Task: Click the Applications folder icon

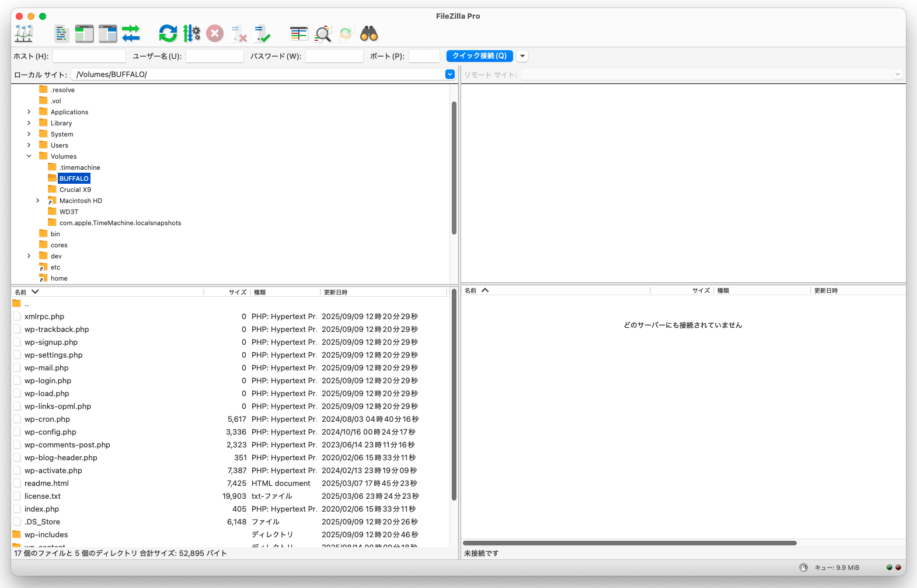Action: pyautogui.click(x=43, y=111)
